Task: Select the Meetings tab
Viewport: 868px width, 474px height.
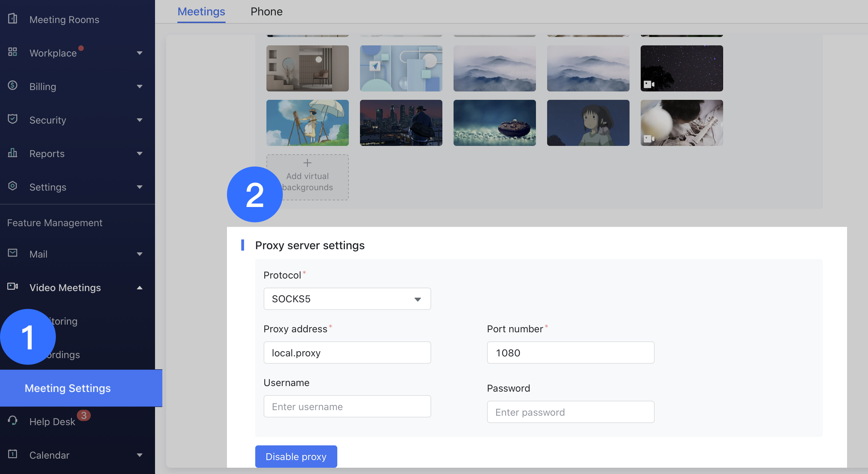Action: pyautogui.click(x=201, y=11)
